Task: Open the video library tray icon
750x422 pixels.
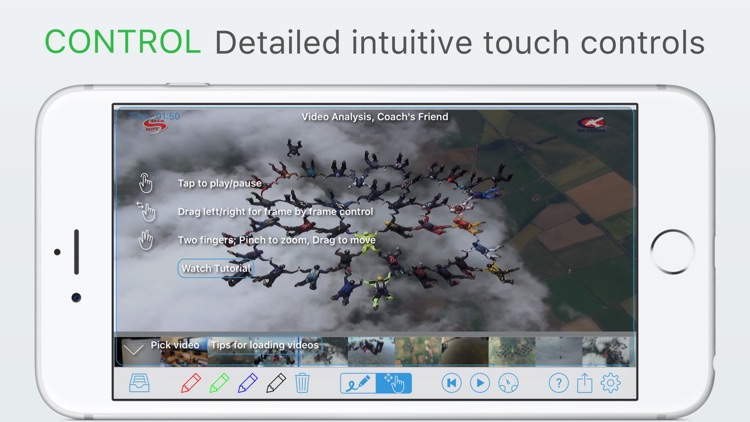Action: 139,383
